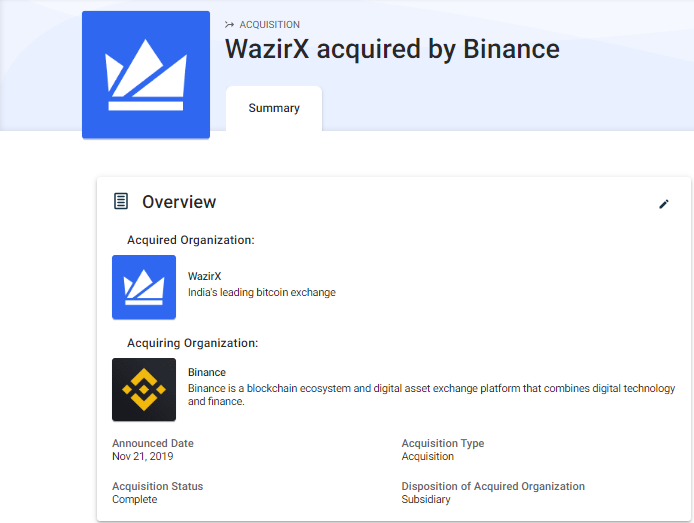The width and height of the screenshot is (694, 523).
Task: Click the 'Announced Date' label
Action: 153,443
